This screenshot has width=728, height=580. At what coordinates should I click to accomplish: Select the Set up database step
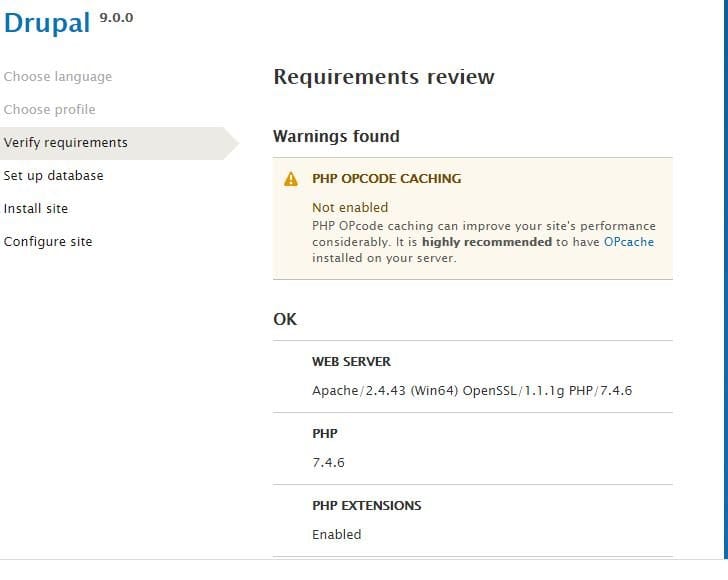pos(53,176)
